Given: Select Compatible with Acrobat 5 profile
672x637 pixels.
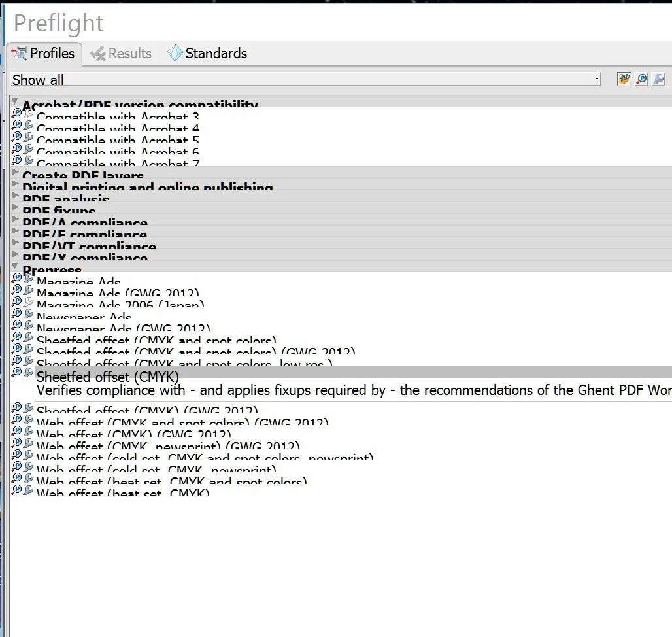Looking at the screenshot, I should tap(118, 139).
